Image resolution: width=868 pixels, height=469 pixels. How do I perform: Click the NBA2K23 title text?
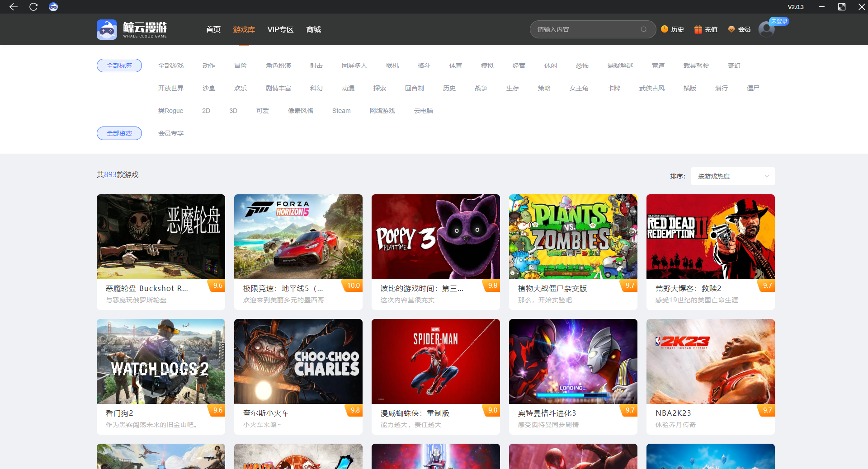[673, 413]
